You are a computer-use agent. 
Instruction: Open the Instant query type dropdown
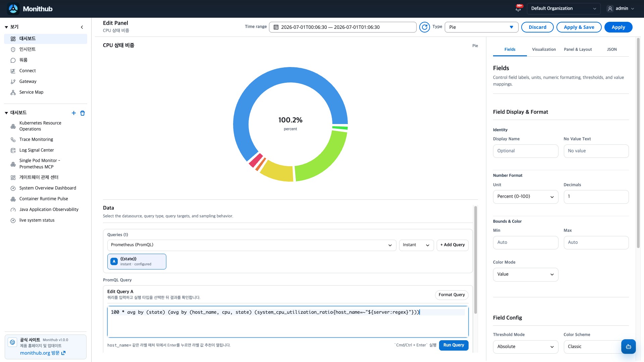(416, 245)
